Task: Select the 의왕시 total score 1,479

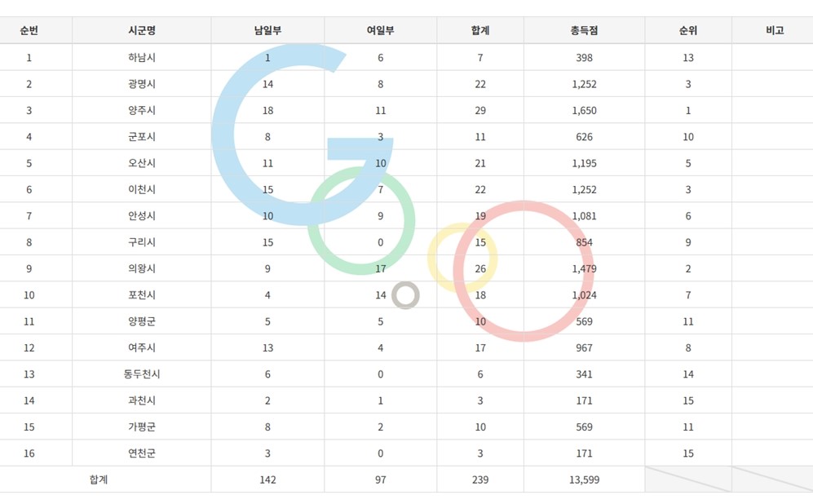Action: coord(584,268)
